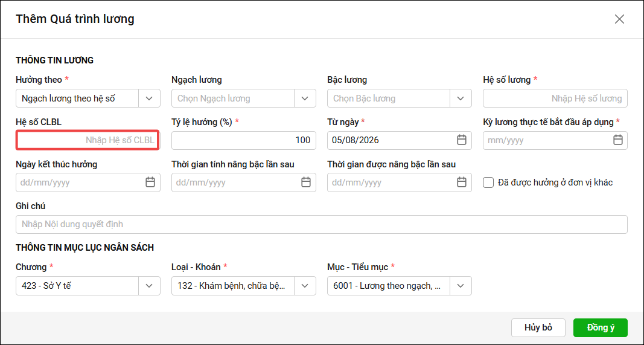
Task: Click the THÔNG TIN LƯƠNG section heading
Action: (x=55, y=60)
